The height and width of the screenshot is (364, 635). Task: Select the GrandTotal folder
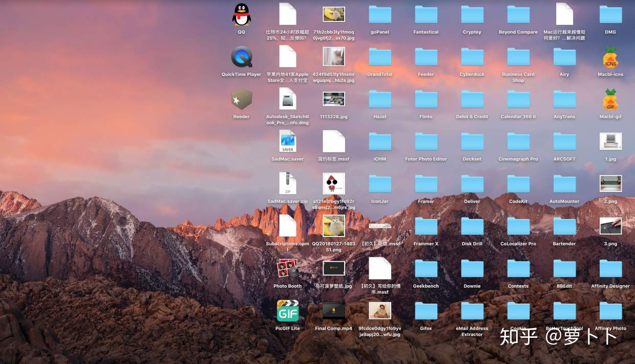pos(380,57)
